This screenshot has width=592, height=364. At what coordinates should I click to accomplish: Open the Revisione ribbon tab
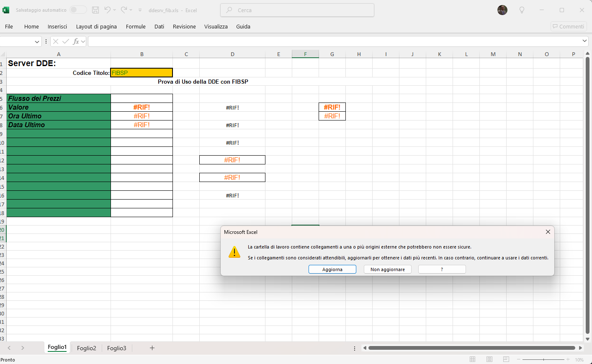tap(184, 26)
